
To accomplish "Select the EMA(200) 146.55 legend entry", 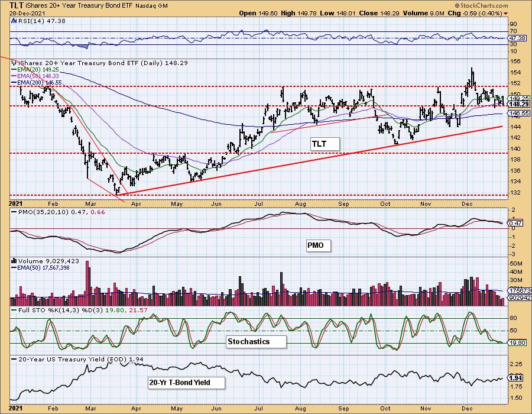I will (37, 82).
